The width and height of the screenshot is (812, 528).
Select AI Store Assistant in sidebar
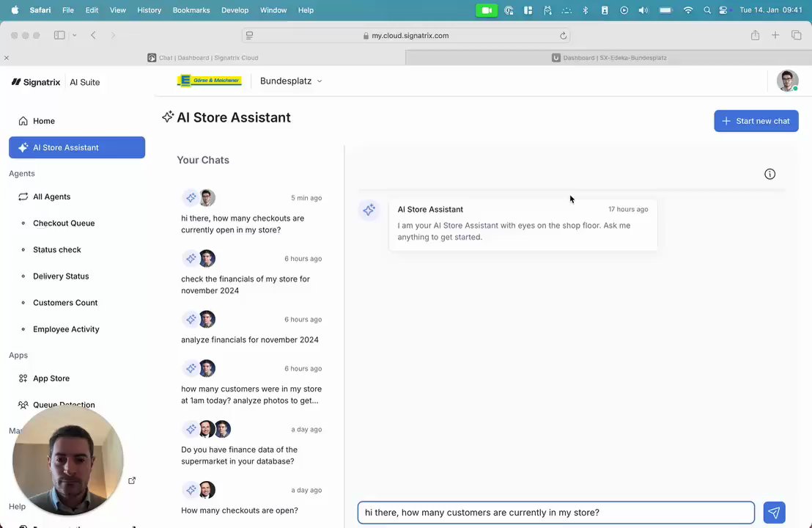tap(77, 147)
